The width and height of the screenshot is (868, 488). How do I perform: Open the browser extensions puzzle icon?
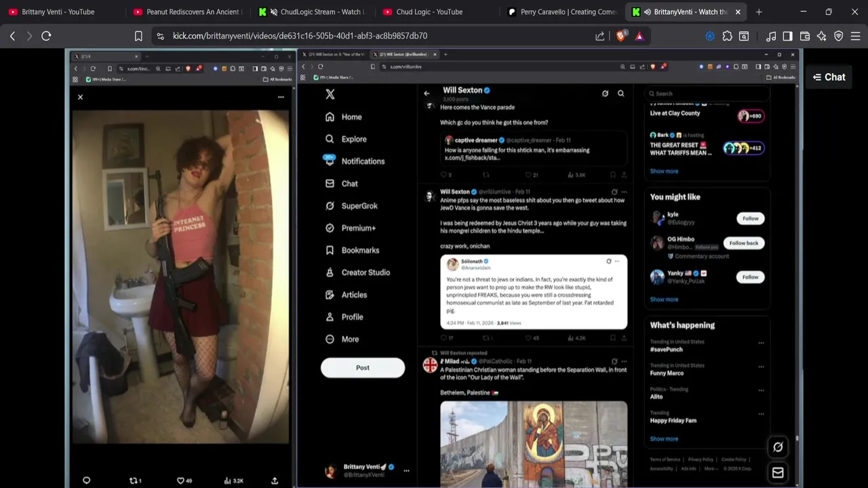coord(727,36)
